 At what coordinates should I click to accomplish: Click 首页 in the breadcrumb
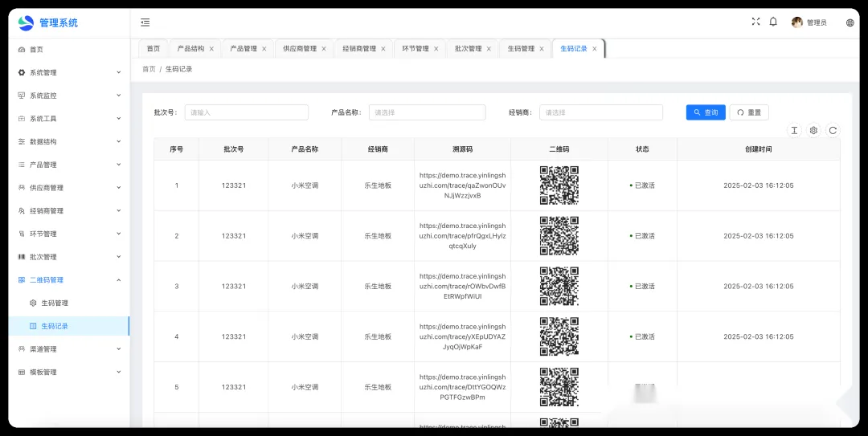pos(149,69)
